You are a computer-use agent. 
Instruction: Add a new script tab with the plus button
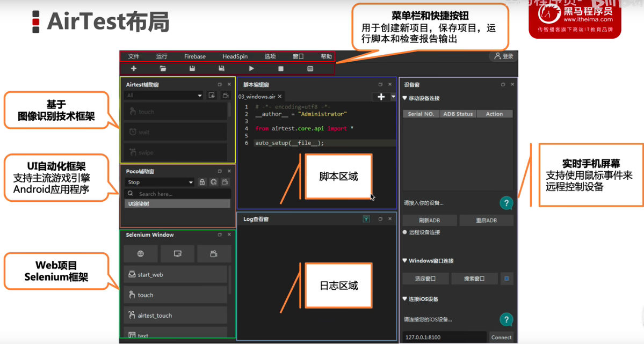pos(381,97)
